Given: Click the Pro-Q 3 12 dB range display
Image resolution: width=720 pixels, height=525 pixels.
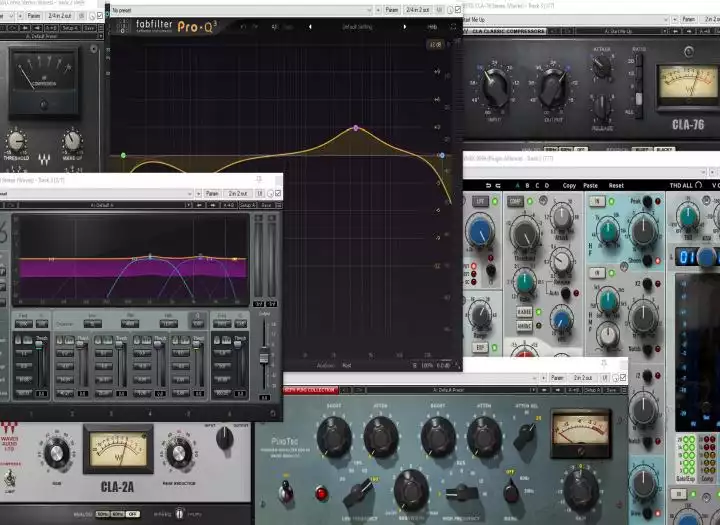Looking at the screenshot, I should click(435, 45).
